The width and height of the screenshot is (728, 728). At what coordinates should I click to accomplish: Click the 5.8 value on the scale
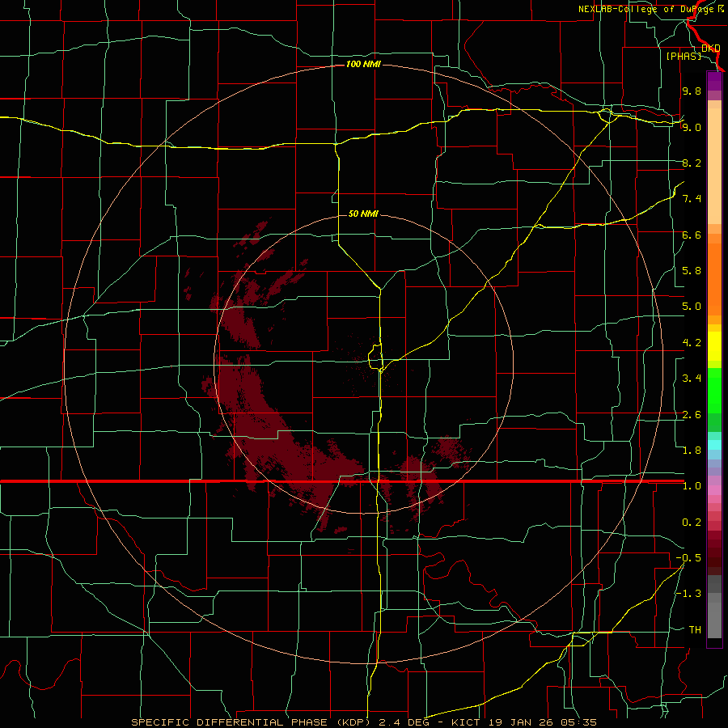692,271
